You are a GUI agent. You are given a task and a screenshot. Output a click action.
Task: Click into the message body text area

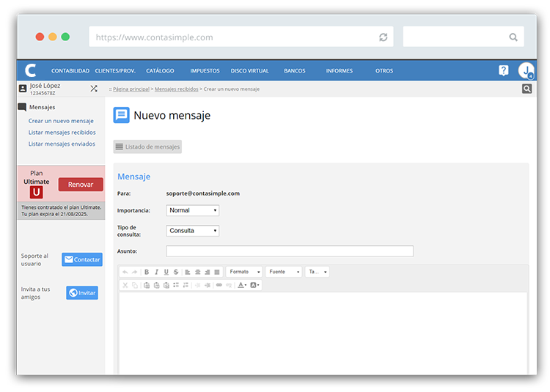(x=323, y=333)
